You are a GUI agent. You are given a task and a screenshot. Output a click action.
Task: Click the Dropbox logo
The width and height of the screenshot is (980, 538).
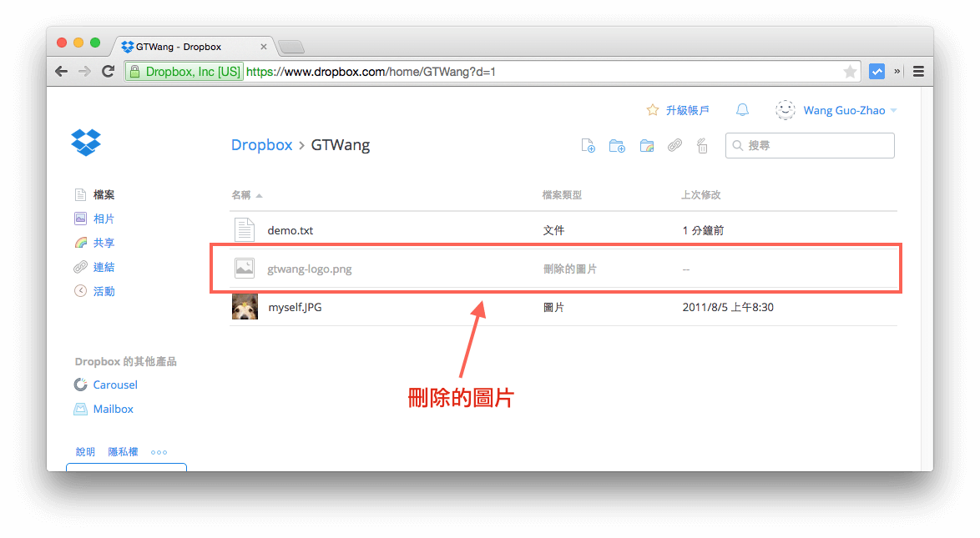pyautogui.click(x=86, y=143)
